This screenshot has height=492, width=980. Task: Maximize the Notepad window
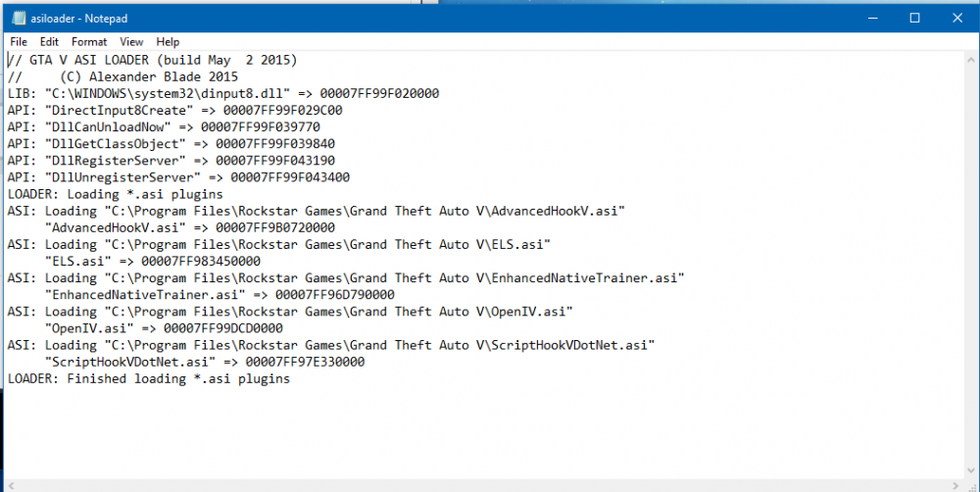(x=914, y=18)
